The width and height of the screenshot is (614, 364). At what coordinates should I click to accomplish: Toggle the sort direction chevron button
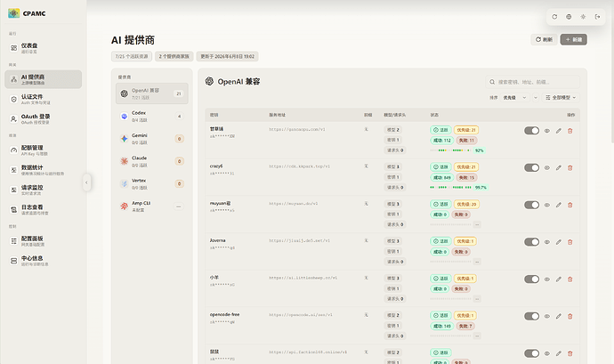point(536,98)
